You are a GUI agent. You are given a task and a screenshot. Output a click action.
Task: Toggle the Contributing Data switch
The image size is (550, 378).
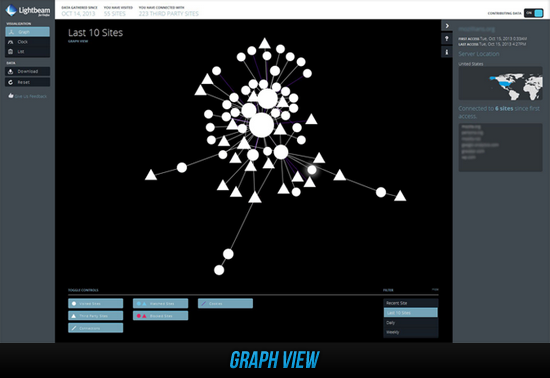tap(534, 13)
